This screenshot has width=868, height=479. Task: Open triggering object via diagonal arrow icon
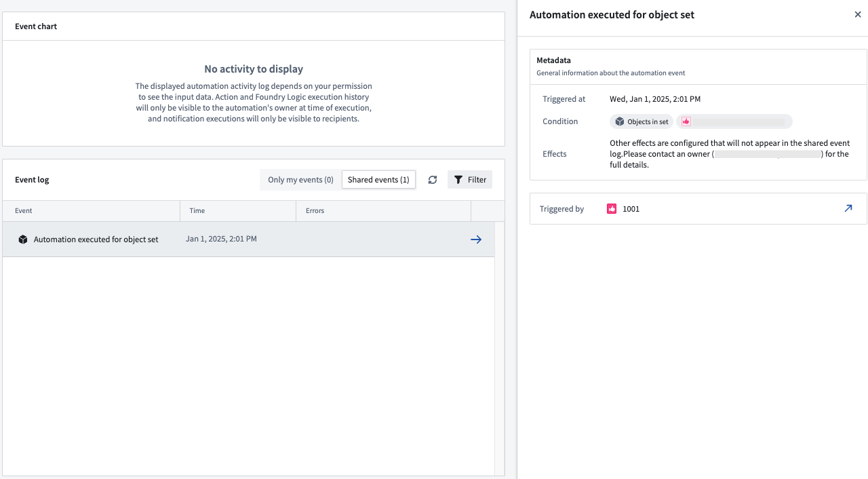click(x=848, y=209)
